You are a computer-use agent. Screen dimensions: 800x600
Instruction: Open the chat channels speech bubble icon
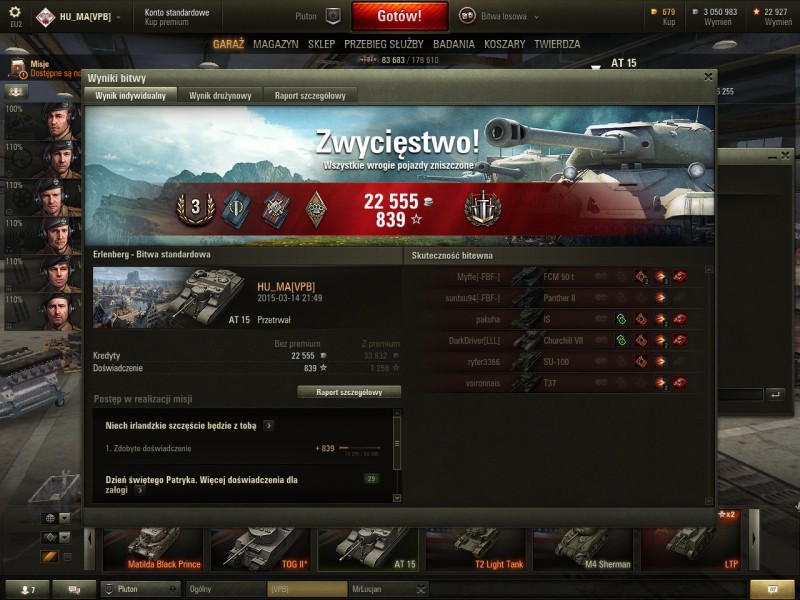74,589
